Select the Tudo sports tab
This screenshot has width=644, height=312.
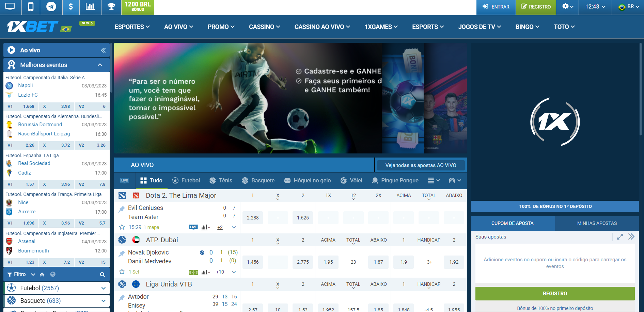point(152,181)
